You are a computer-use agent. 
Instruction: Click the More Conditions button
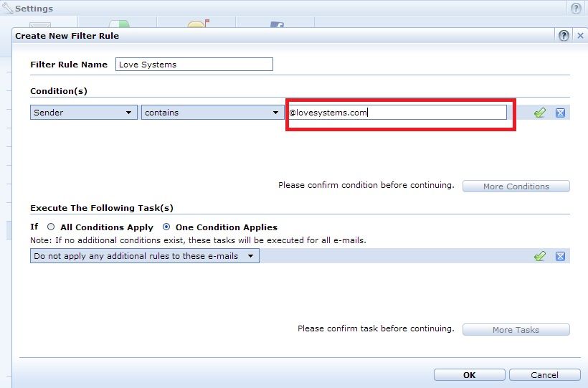click(516, 186)
